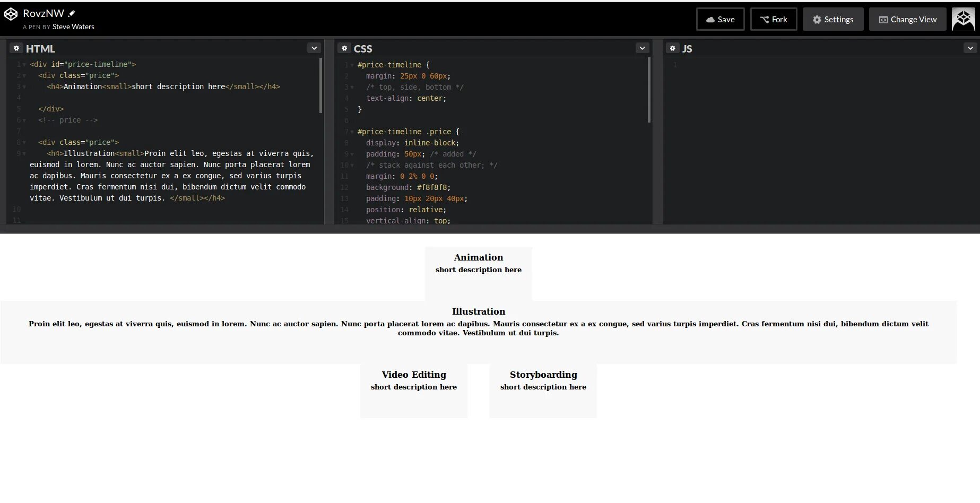This screenshot has width=980, height=503.
Task: Expand the JS panel dropdown chevron
Action: pos(970,48)
